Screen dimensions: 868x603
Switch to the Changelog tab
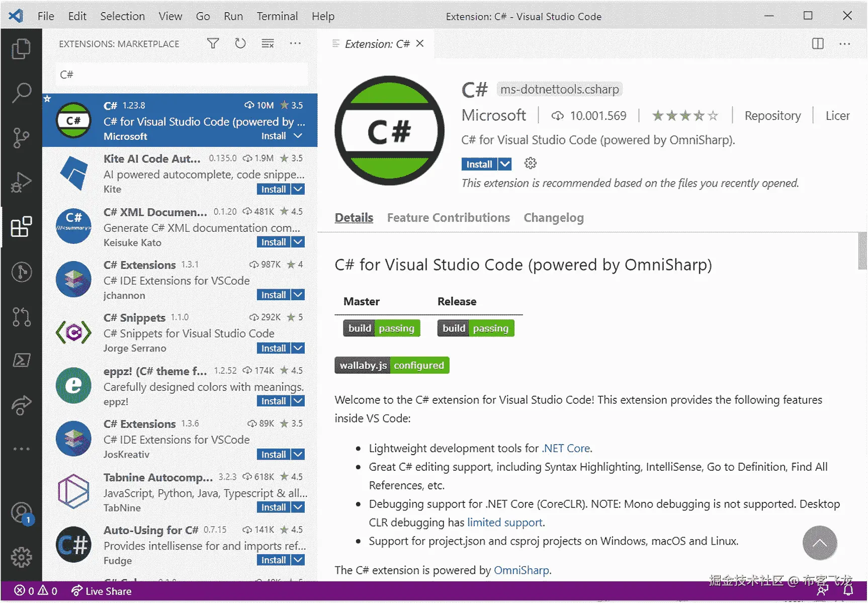point(554,218)
